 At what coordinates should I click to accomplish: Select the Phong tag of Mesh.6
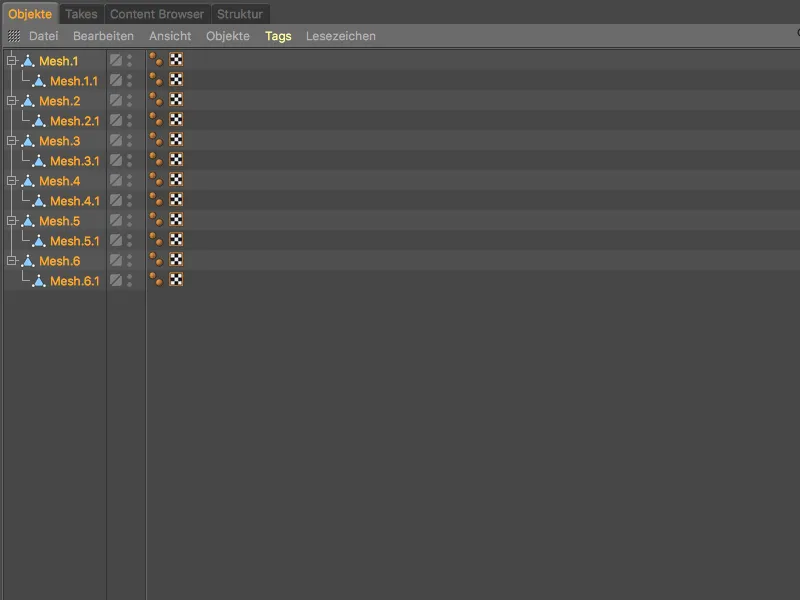tap(156, 260)
